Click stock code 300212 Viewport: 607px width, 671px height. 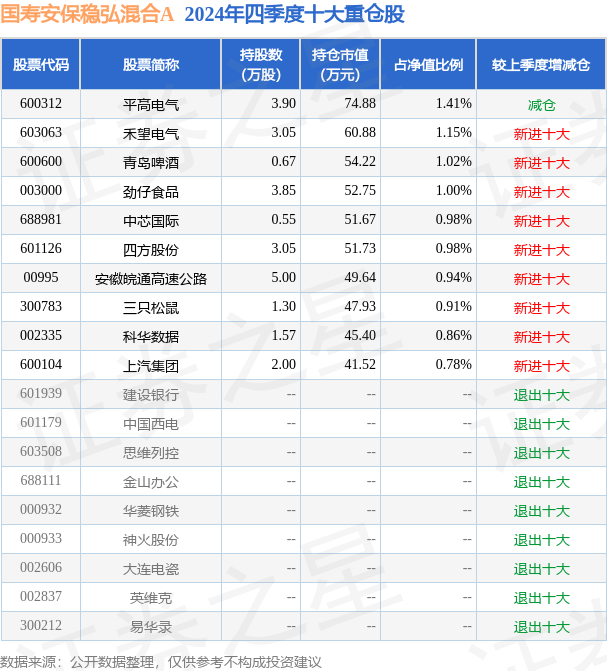41,626
